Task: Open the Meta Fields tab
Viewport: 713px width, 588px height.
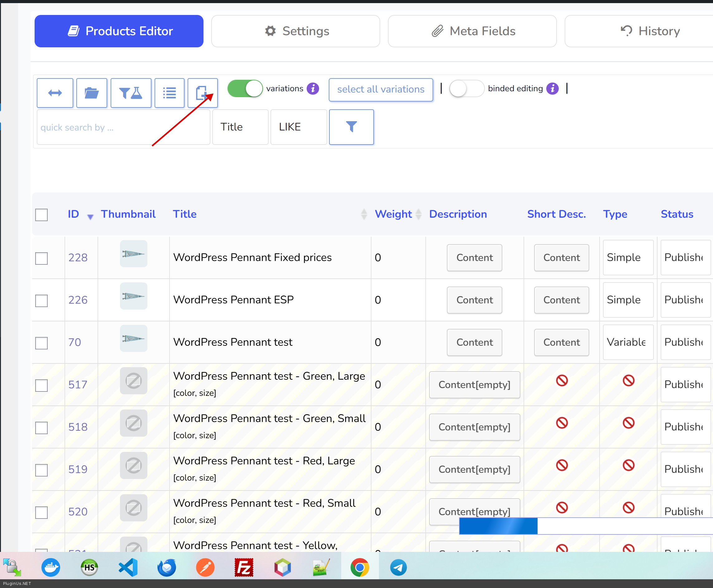Action: click(472, 31)
